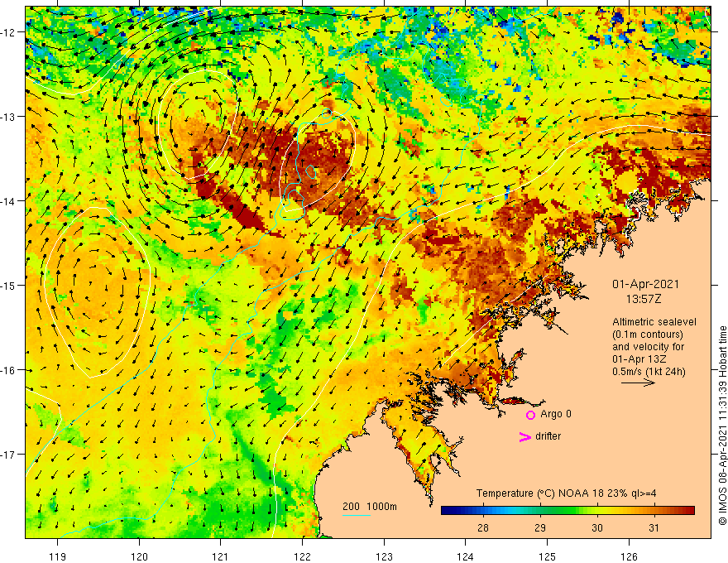Screen dimensions: 728x563
Task: Click longitude axis label 124
Action: click(466, 556)
